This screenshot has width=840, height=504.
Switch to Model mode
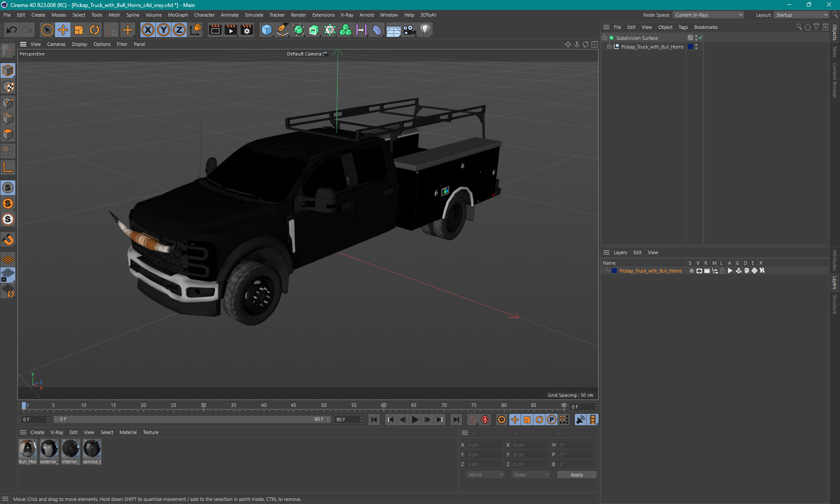pyautogui.click(x=8, y=70)
